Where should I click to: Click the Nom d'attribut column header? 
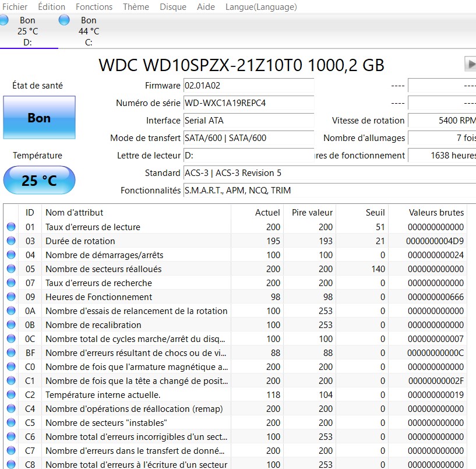[136, 213]
